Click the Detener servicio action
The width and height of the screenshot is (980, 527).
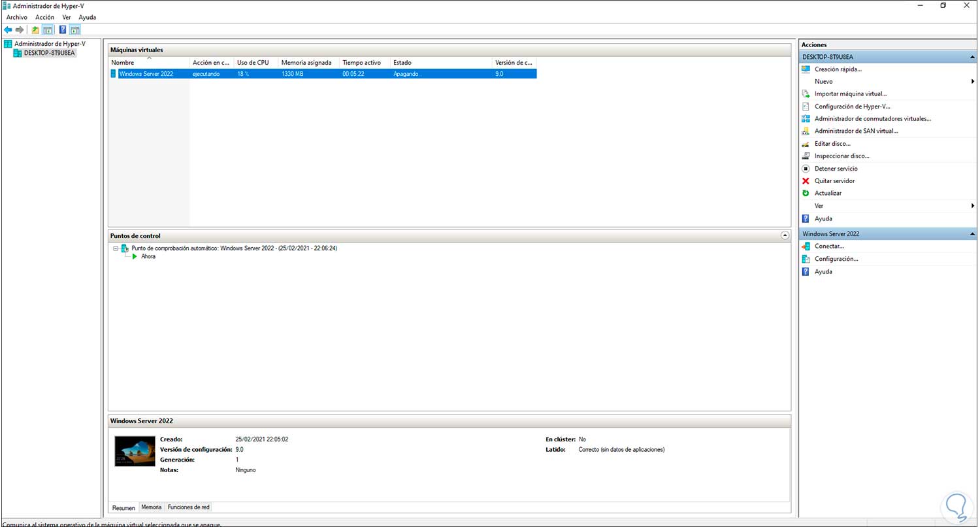click(x=836, y=169)
